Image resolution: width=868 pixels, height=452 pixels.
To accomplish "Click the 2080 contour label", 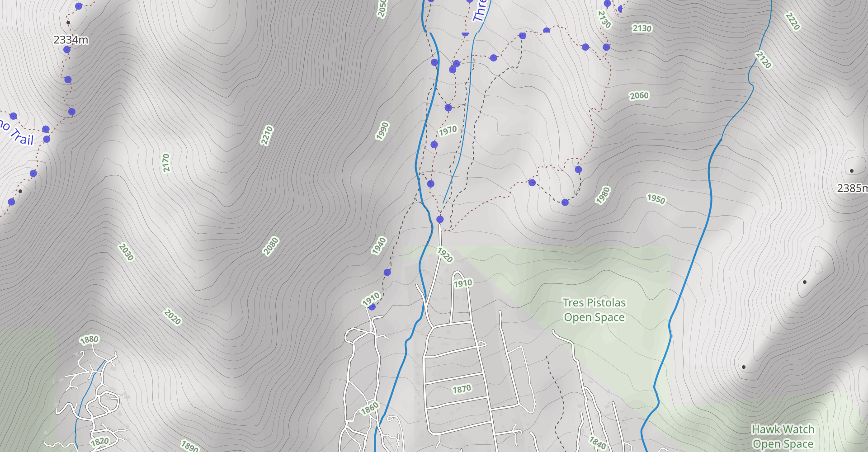I will [271, 246].
